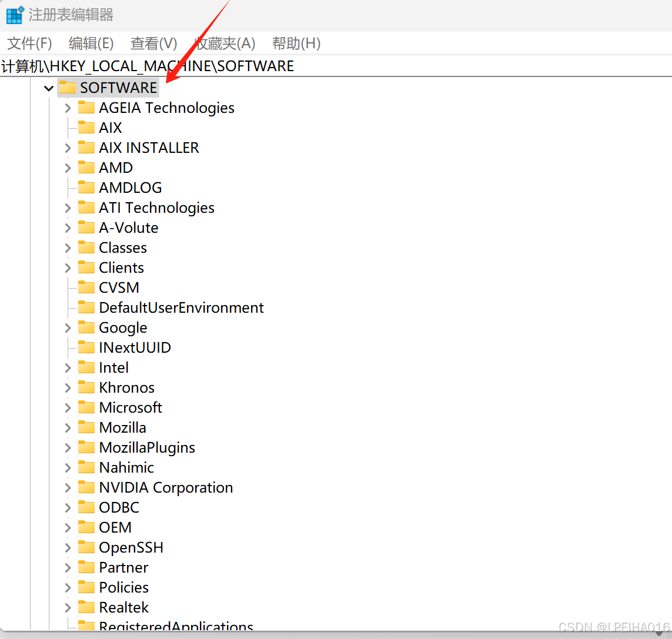
Task: Expand the A-Volute key
Action: coord(68,228)
